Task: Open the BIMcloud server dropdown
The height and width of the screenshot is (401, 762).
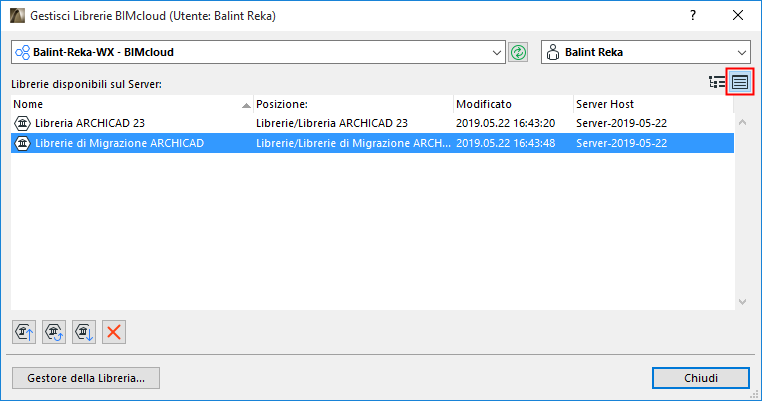Action: pos(258,52)
